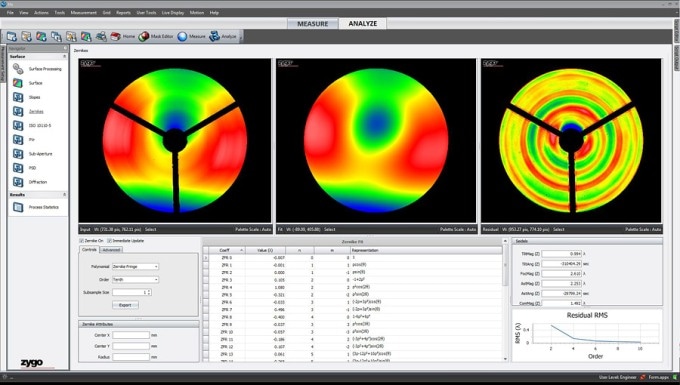Click the Zernike table scroll down arrow
Image resolution: width=680 pixels, height=385 pixels.
(505, 359)
